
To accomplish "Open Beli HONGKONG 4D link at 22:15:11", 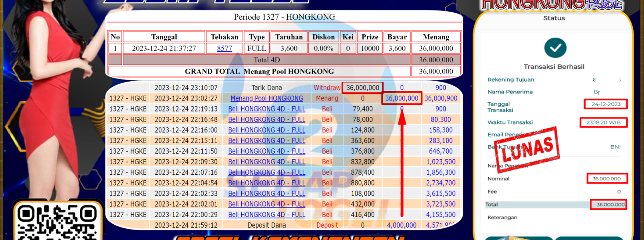I will tap(266, 141).
